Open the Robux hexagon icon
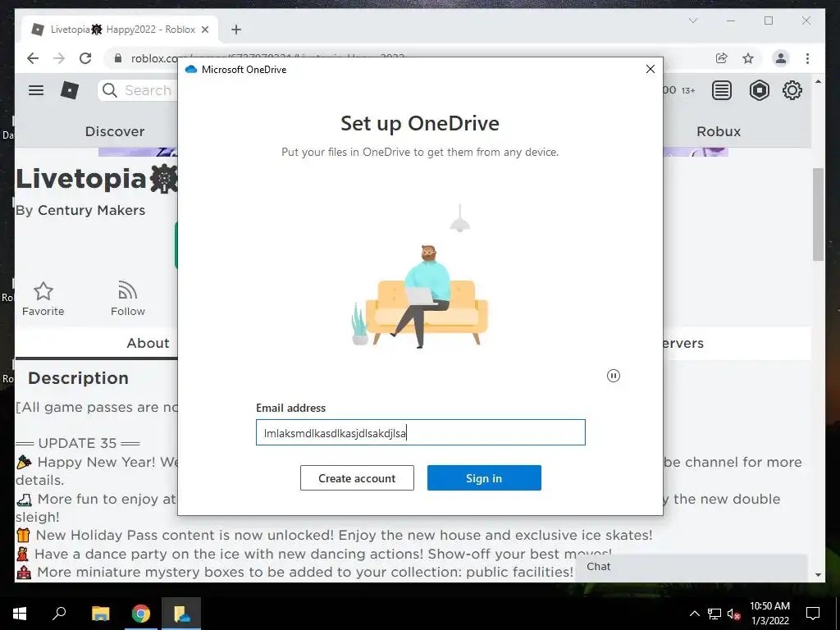Viewport: 840px width, 630px height. pyautogui.click(x=759, y=90)
